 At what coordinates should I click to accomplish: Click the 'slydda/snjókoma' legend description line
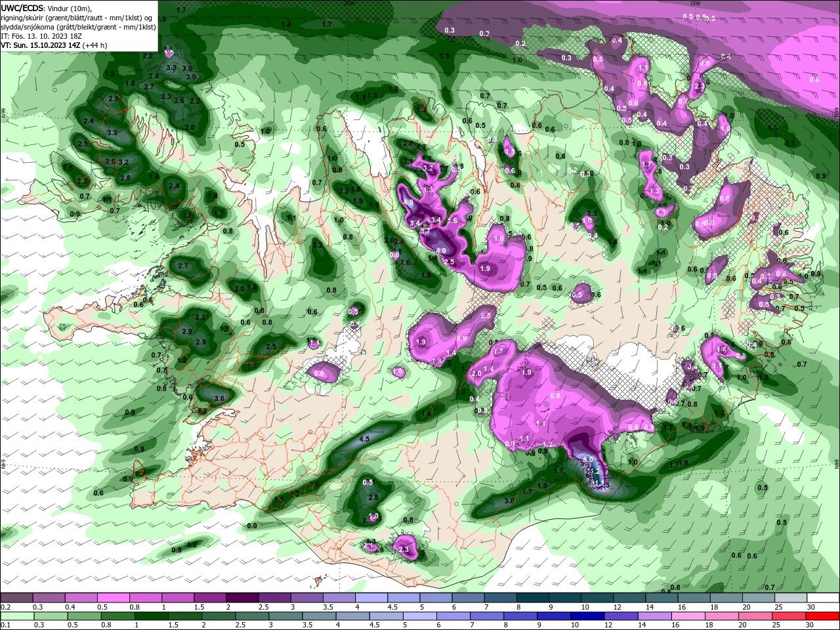(78, 27)
